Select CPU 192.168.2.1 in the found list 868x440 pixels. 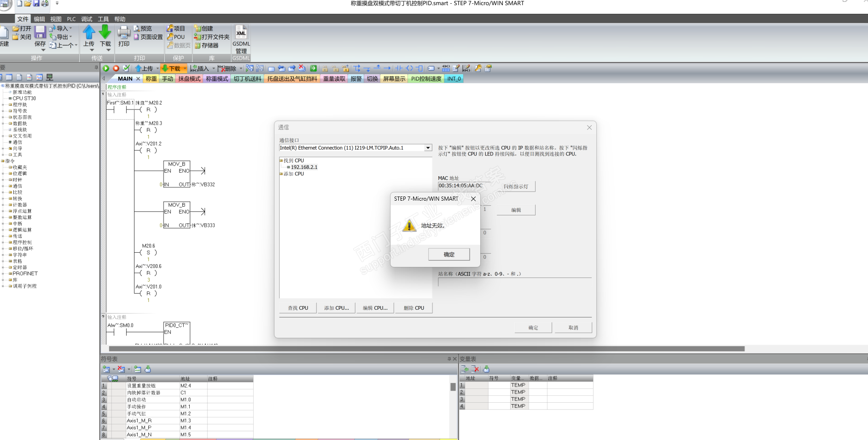pyautogui.click(x=304, y=167)
